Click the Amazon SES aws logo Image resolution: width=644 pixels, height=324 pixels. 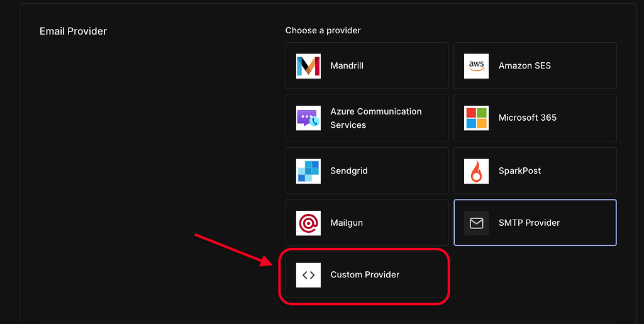click(x=477, y=65)
